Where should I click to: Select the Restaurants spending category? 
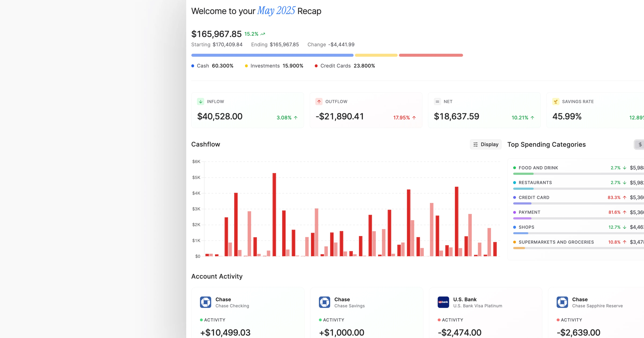coord(535,183)
